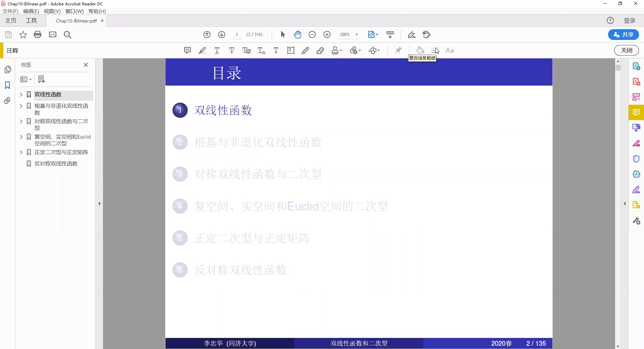The height and width of the screenshot is (349, 644).
Task: Change line thickness icon
Action: point(435,50)
